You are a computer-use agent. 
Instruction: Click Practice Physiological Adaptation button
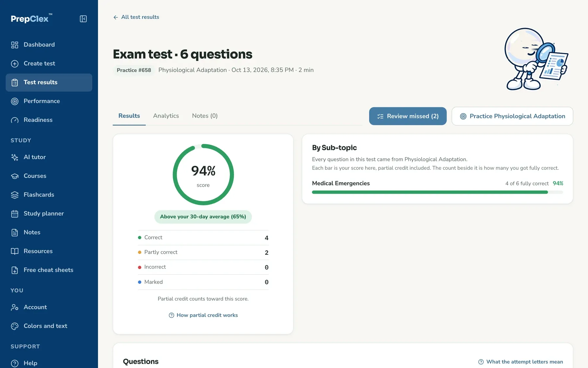(x=512, y=116)
